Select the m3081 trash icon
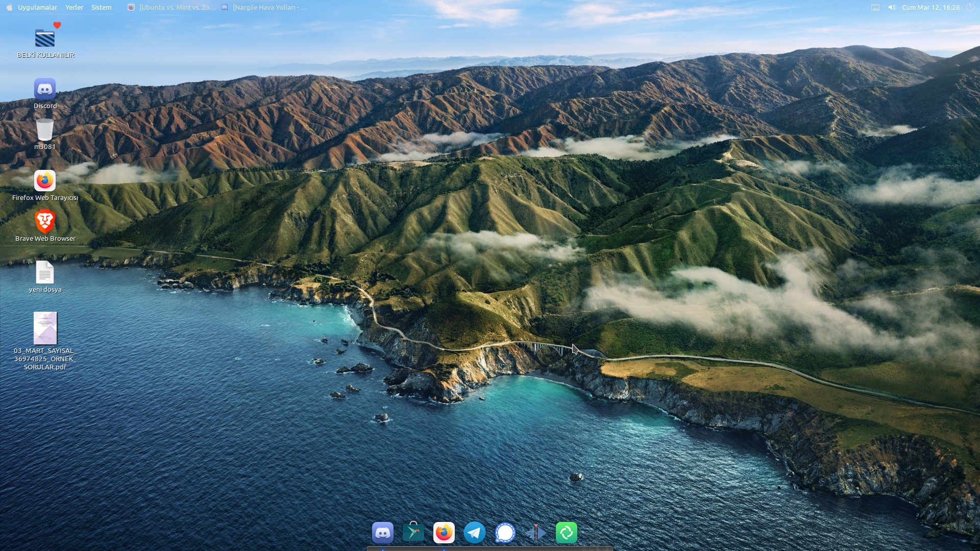This screenshot has width=980, height=551. click(45, 130)
